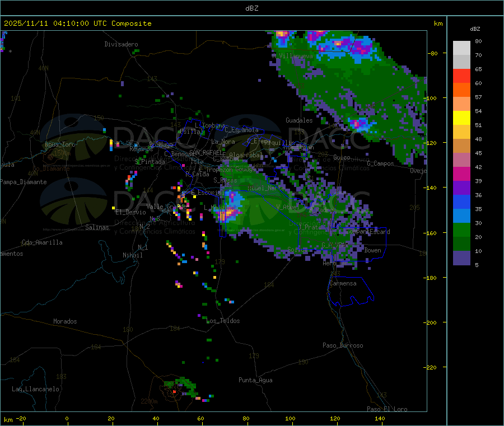Click the km label at the bottom-left

tap(8, 420)
